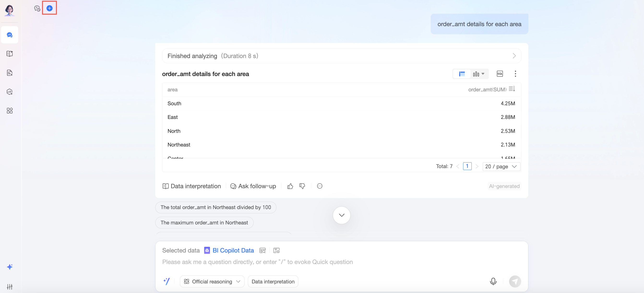Open the chat history icon
The image size is (644, 293).
click(37, 8)
